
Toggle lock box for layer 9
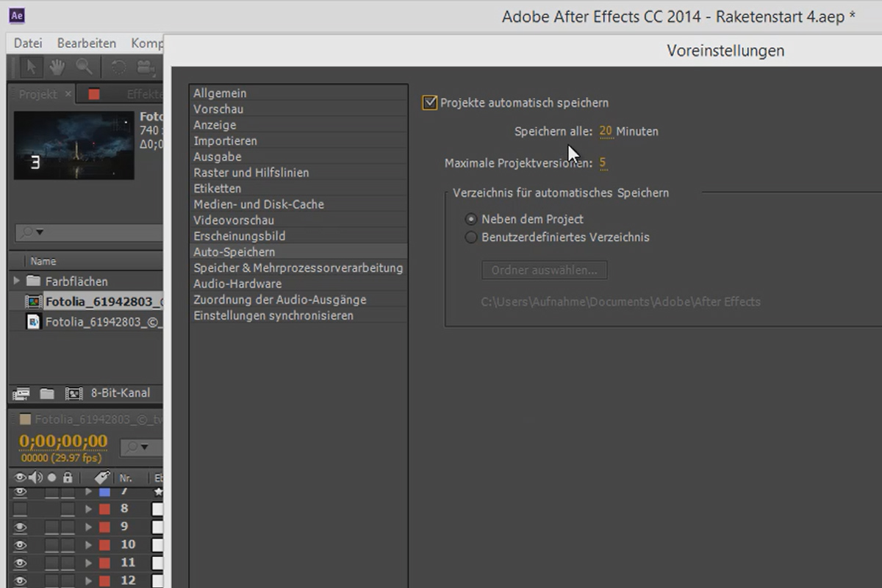pyautogui.click(x=68, y=527)
